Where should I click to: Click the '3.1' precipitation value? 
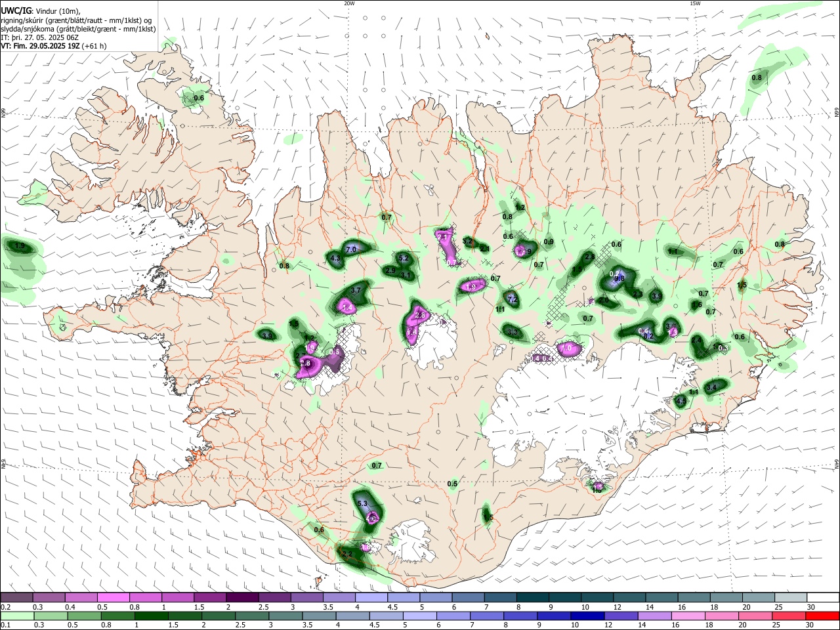tap(406, 276)
